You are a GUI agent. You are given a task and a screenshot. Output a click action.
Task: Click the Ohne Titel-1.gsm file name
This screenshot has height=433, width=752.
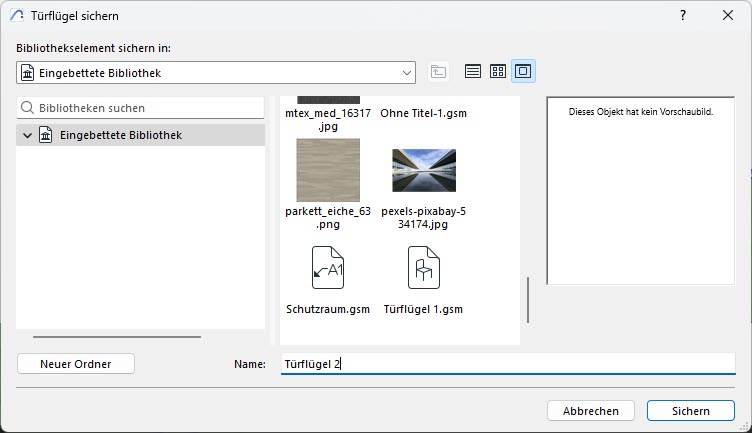pyautogui.click(x=423, y=113)
